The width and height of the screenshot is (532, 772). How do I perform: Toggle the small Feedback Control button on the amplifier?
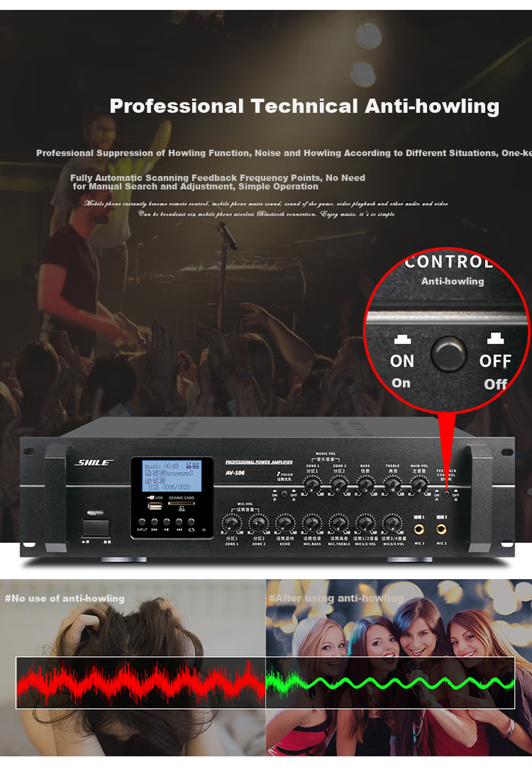click(x=446, y=493)
